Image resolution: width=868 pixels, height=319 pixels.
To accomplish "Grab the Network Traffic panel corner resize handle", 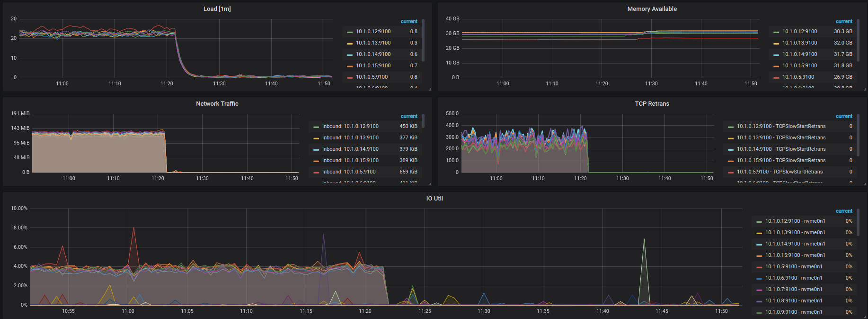I will click(x=430, y=184).
